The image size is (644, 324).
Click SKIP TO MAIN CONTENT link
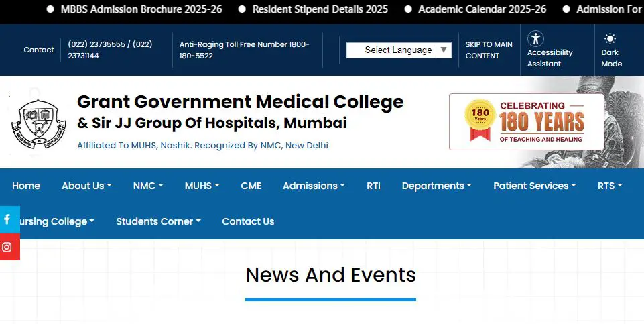(489, 50)
